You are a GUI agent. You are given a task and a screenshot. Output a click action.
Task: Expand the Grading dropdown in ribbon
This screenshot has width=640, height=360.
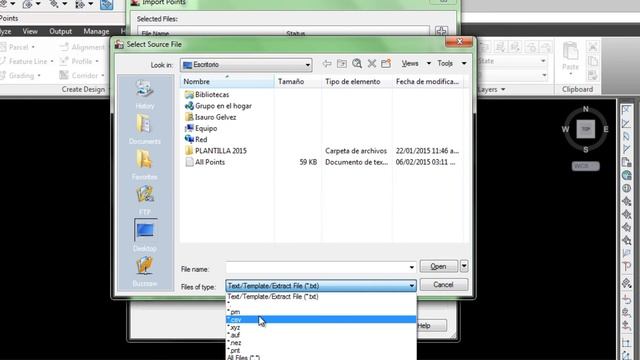coord(39,76)
